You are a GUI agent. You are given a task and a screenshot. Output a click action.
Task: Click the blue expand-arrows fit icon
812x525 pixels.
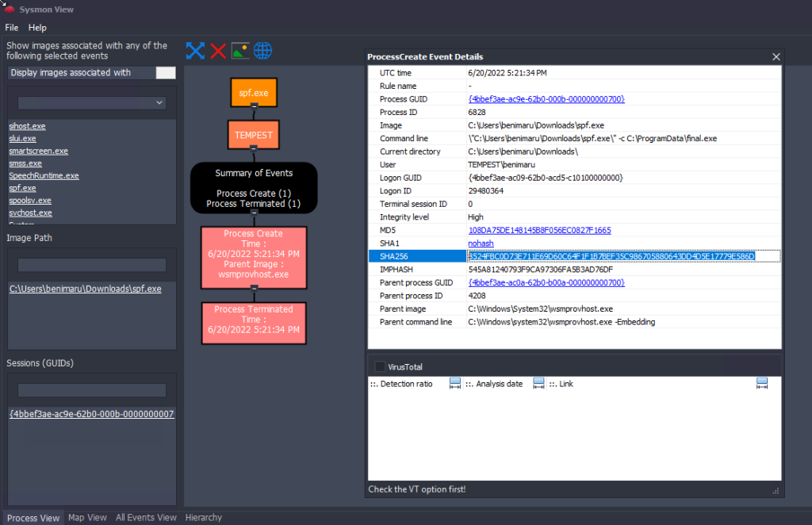(195, 51)
